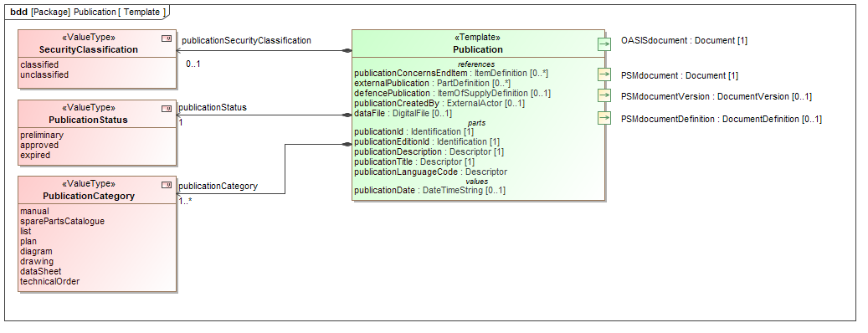
Task: Select the publicationCreatedBy reference property
Action: tap(439, 103)
